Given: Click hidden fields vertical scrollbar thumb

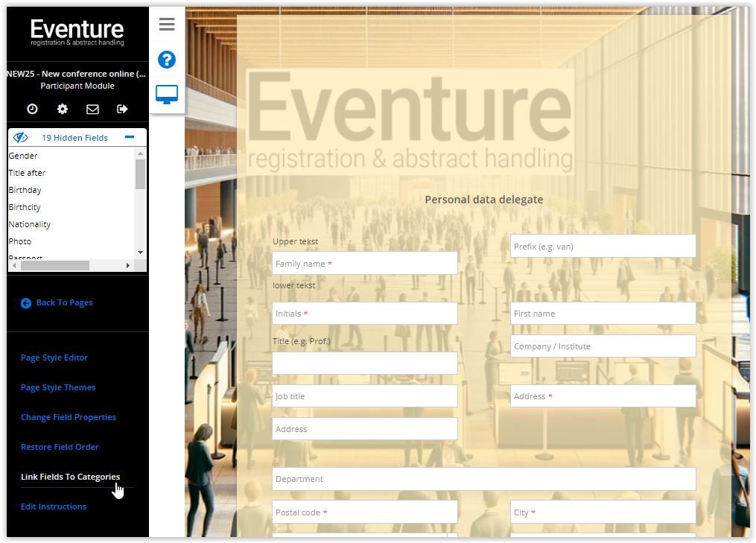Looking at the screenshot, I should pos(140,174).
